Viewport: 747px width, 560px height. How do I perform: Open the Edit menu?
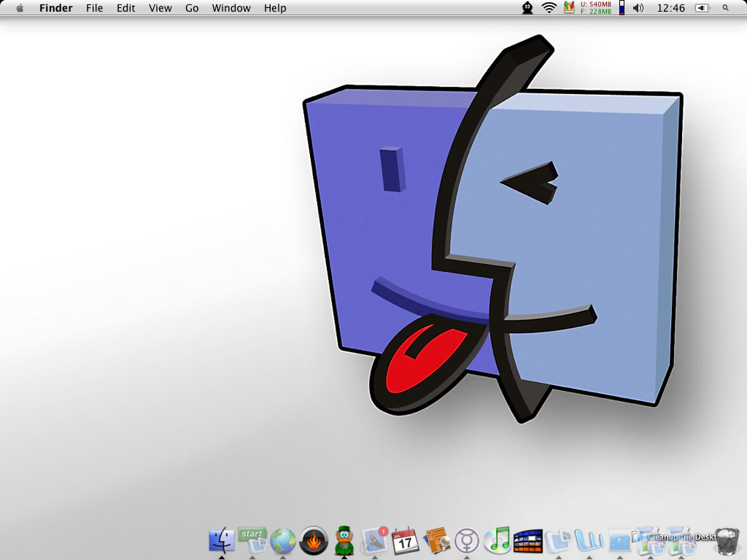coord(125,8)
